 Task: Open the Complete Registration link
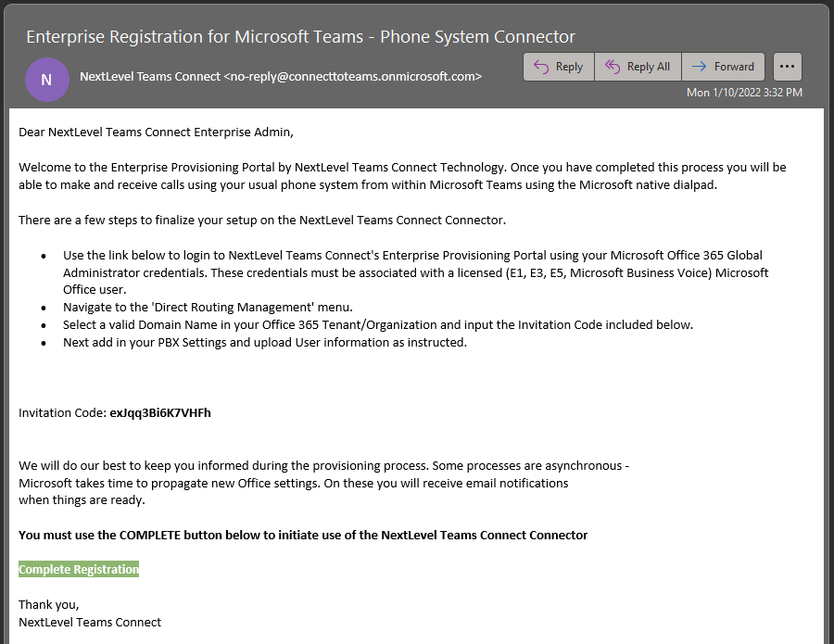click(x=79, y=569)
